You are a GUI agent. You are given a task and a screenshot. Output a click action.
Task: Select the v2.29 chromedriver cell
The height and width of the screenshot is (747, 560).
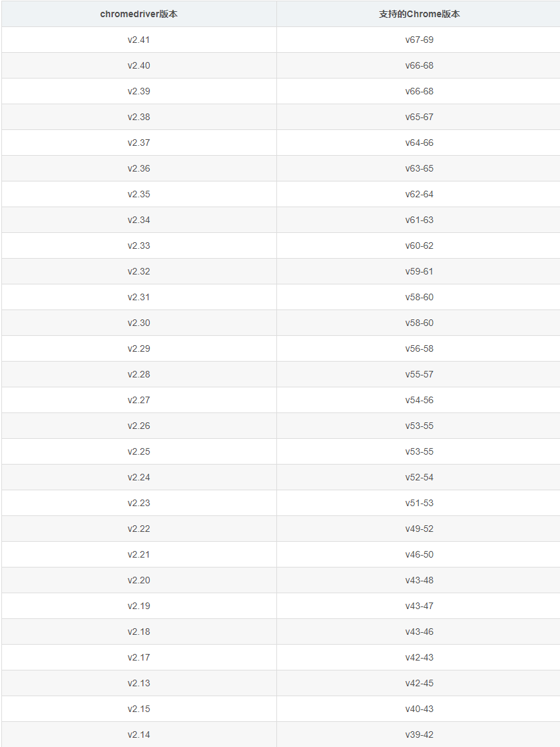(139, 348)
